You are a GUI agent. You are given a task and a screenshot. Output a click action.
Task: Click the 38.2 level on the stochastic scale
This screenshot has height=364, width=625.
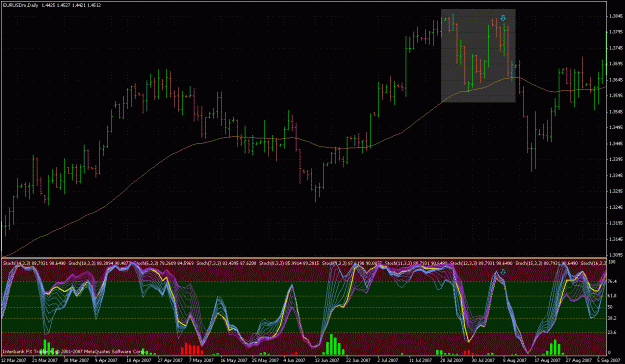(612, 318)
